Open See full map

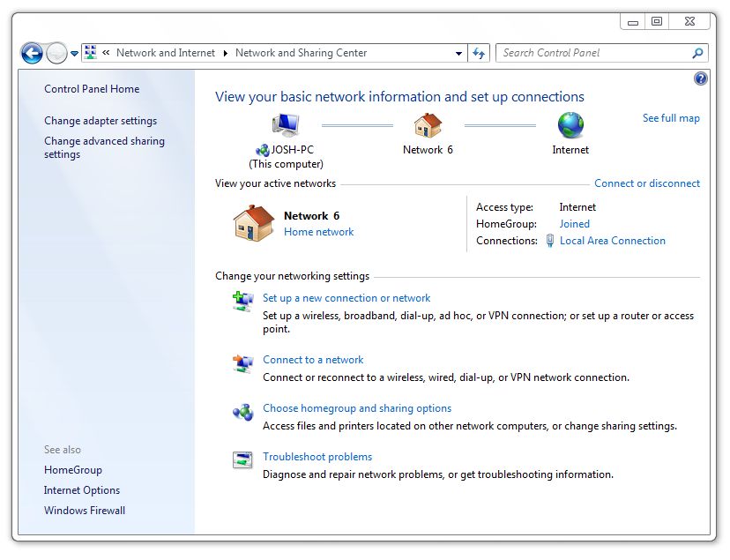tap(671, 118)
